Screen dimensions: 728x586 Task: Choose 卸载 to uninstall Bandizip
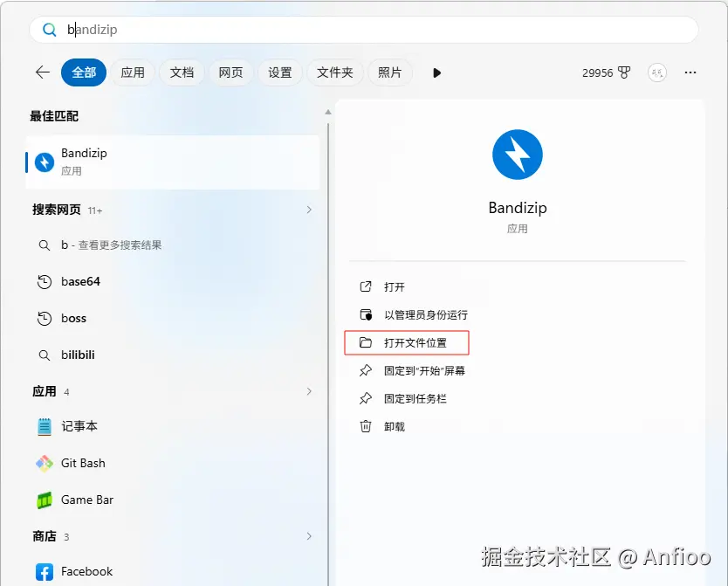pyautogui.click(x=395, y=426)
